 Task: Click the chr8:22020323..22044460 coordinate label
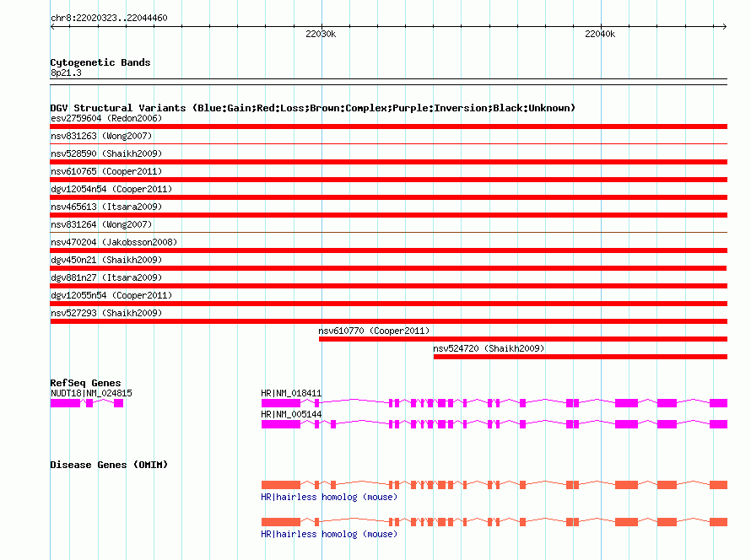[x=109, y=18]
